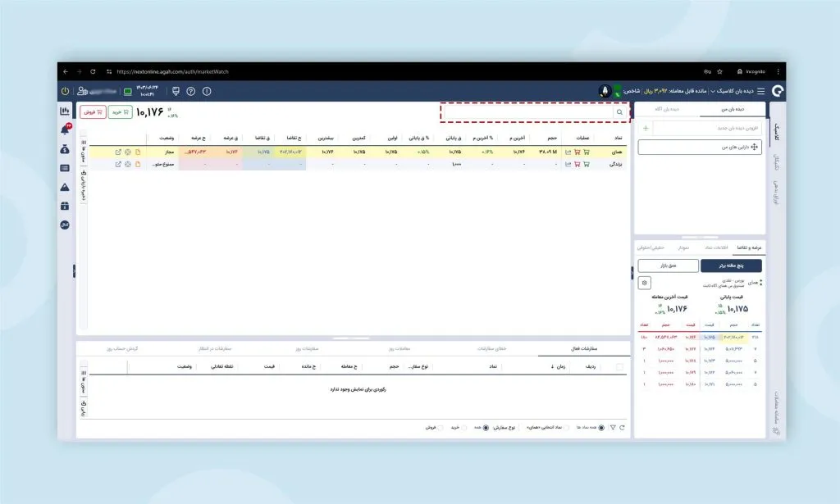Open the help question mark icon
The height and width of the screenshot is (504, 840).
[x=191, y=91]
